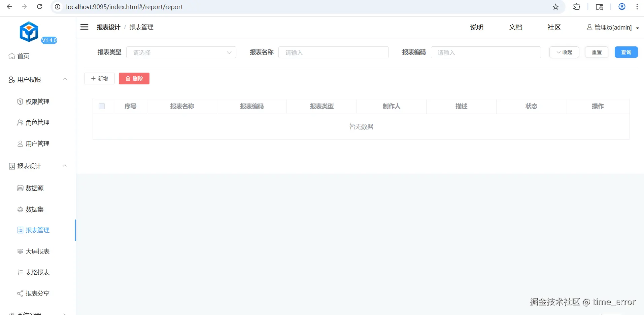The width and height of the screenshot is (644, 315).
Task: Collapse the 报表设计 menu group
Action: [x=38, y=166]
